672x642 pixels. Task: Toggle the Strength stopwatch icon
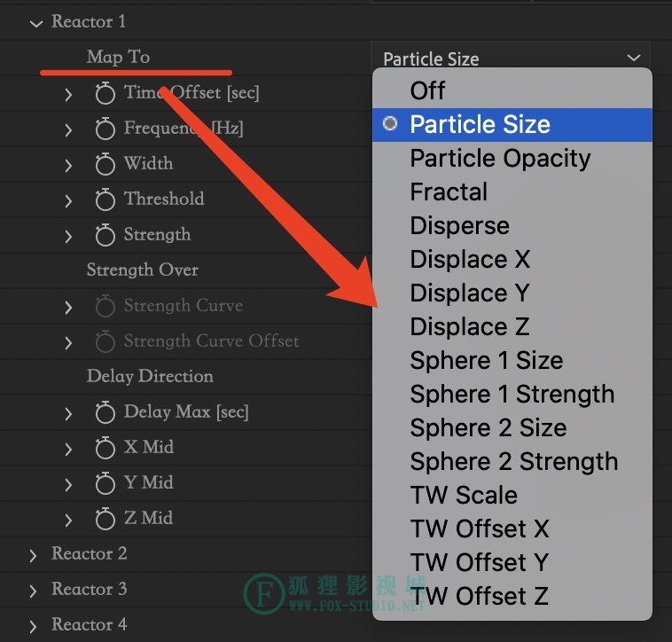105,235
